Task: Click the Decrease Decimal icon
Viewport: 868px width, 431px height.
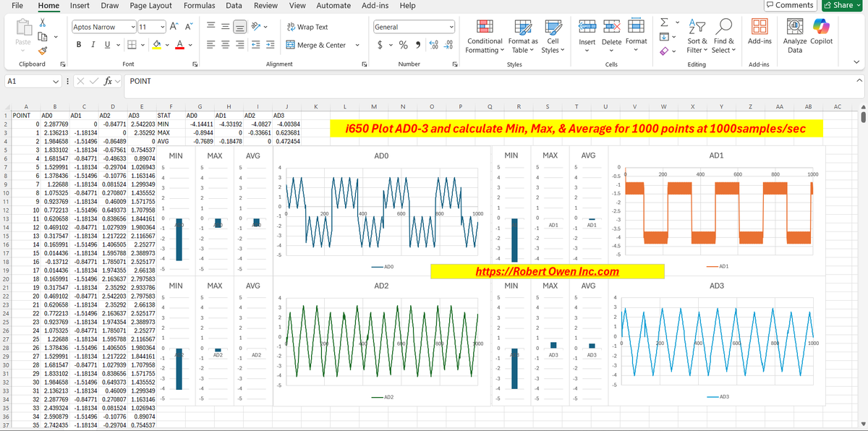Action: pos(449,45)
